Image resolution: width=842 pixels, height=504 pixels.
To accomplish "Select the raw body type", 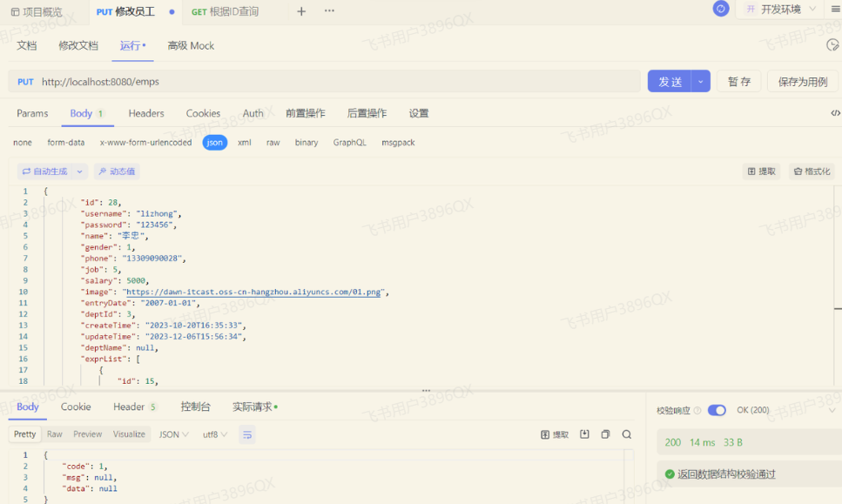I will point(273,142).
